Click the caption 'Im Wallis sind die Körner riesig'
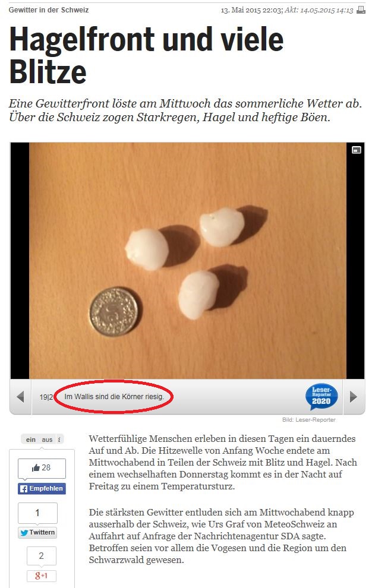The width and height of the screenshot is (375, 588). coord(114,396)
